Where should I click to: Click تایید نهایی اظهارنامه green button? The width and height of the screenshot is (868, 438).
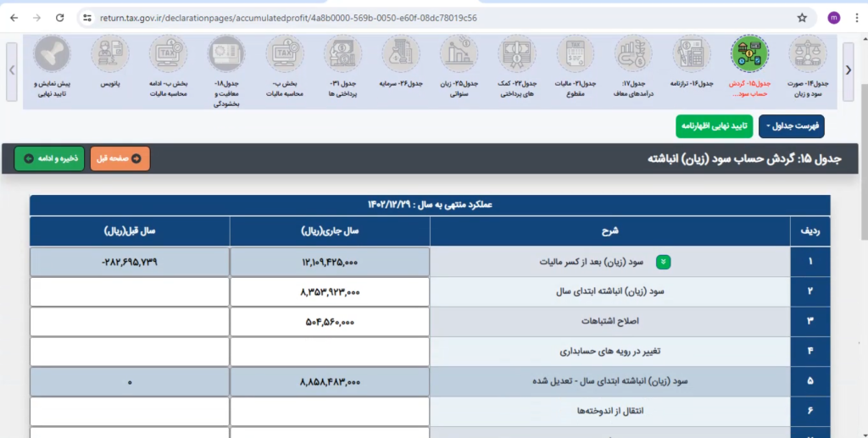714,126
